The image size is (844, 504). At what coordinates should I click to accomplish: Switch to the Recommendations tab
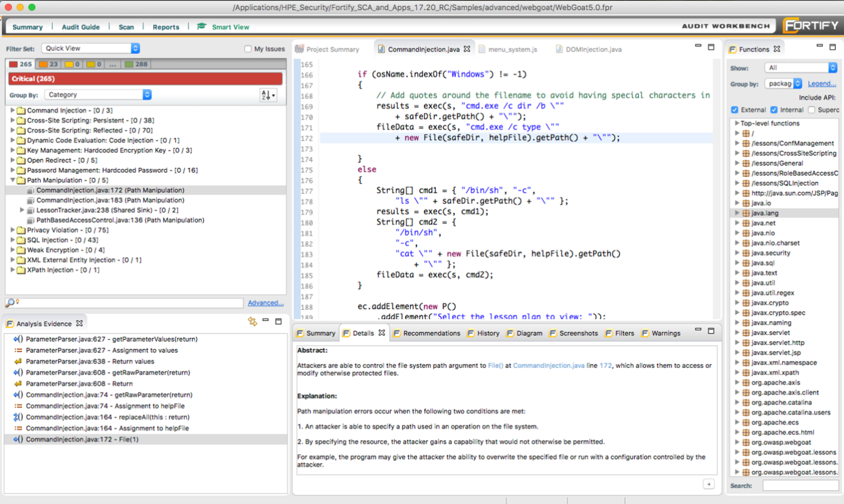pos(431,333)
